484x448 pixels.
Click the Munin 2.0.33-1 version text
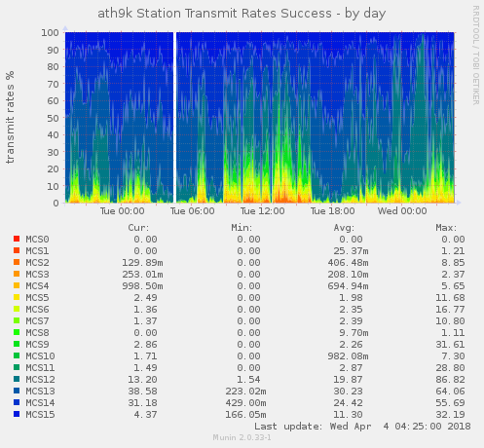click(x=242, y=437)
